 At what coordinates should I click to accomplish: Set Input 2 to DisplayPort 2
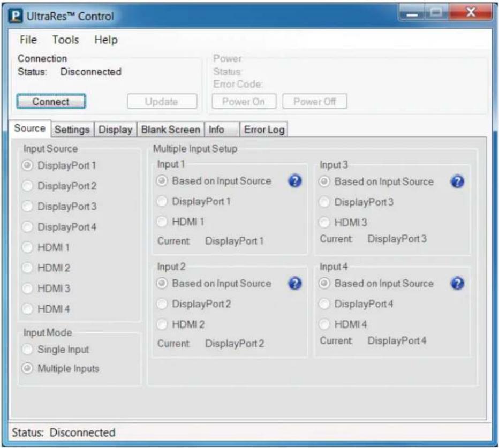[x=162, y=304]
